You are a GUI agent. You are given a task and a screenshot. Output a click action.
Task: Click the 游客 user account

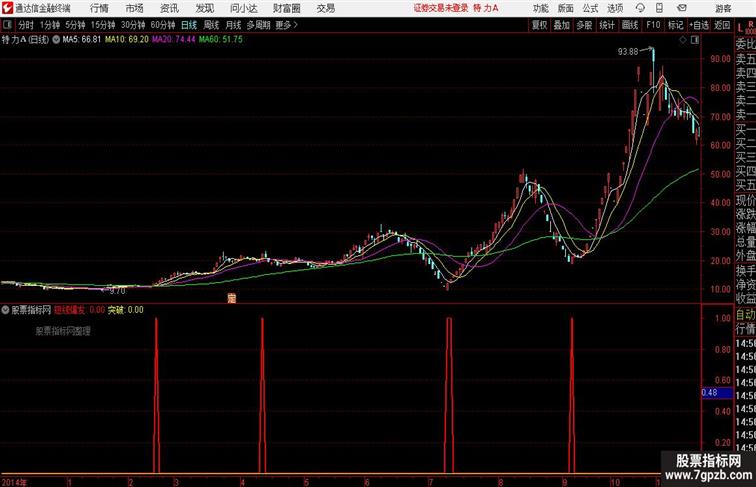(723, 8)
